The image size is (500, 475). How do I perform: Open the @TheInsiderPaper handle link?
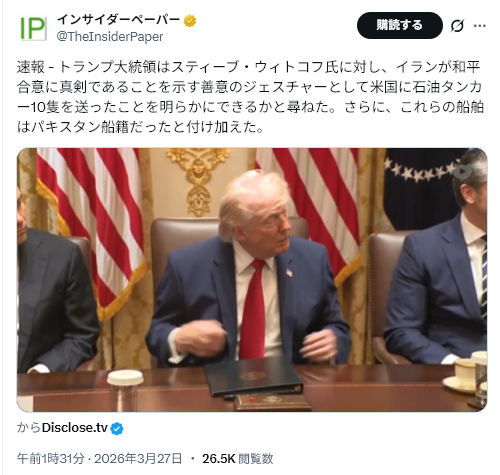click(x=110, y=37)
